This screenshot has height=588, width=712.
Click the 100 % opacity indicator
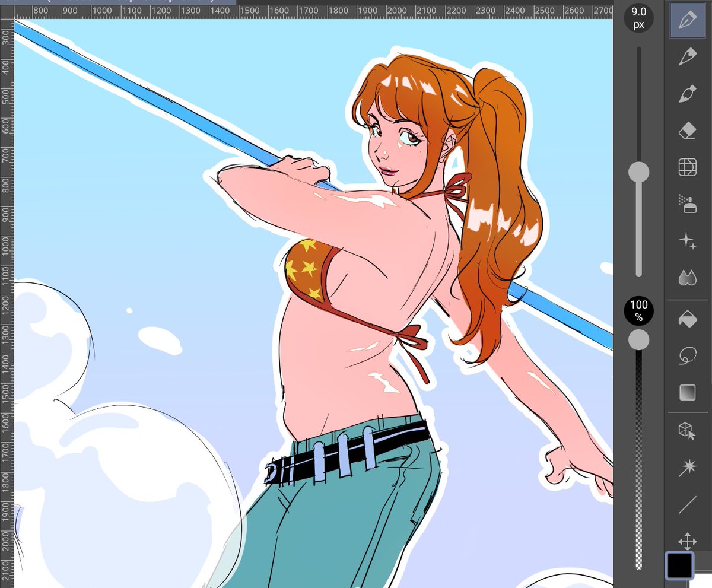639,312
